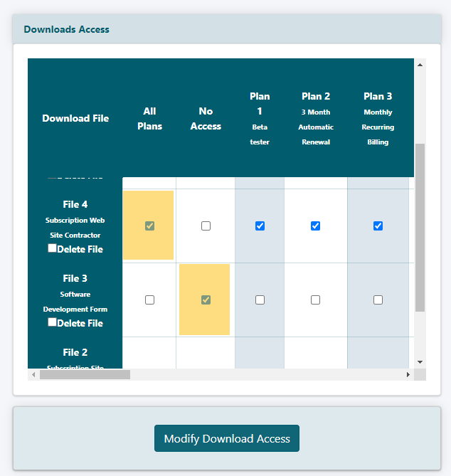451x476 pixels.
Task: Enable Plan 3 access for File 3
Action: point(378,300)
